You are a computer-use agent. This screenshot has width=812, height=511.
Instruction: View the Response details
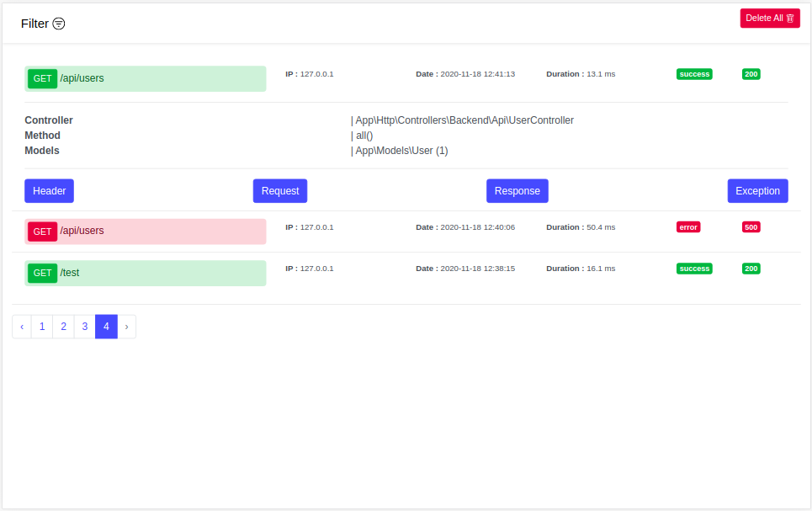pos(517,191)
